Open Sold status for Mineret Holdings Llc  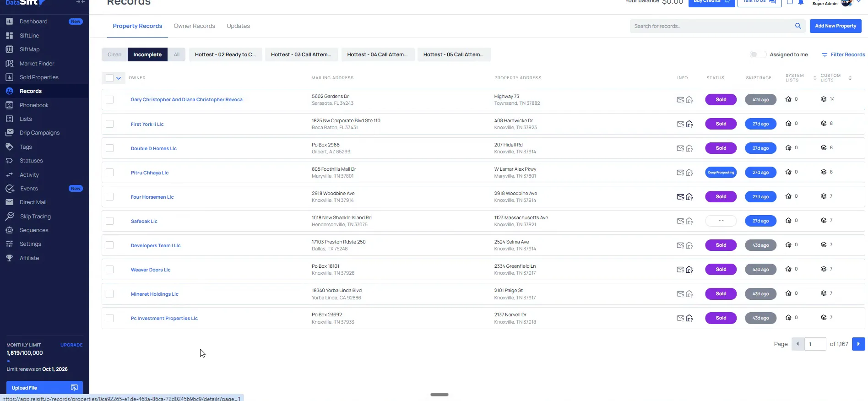[721, 294]
